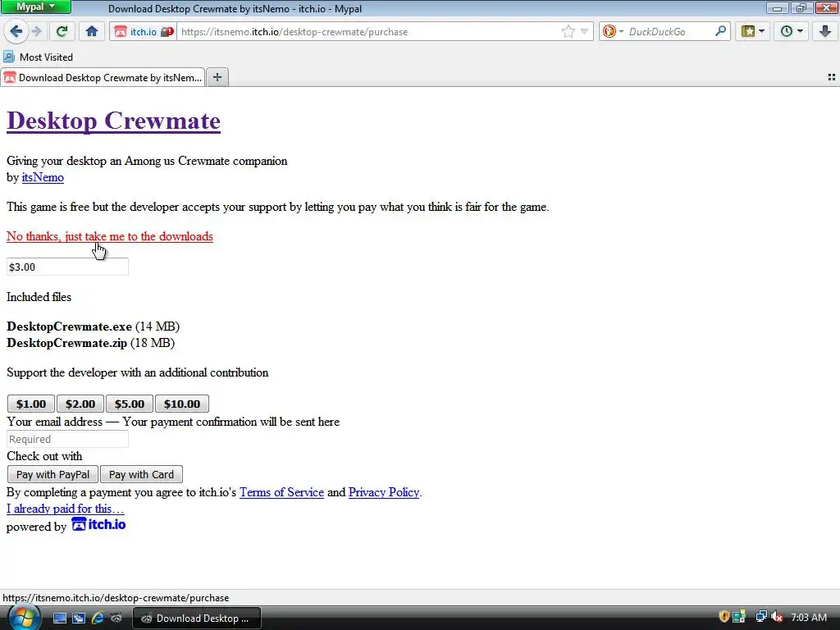This screenshot has width=840, height=630.
Task: Launch Internet Explorer from quick launch
Action: click(98, 619)
